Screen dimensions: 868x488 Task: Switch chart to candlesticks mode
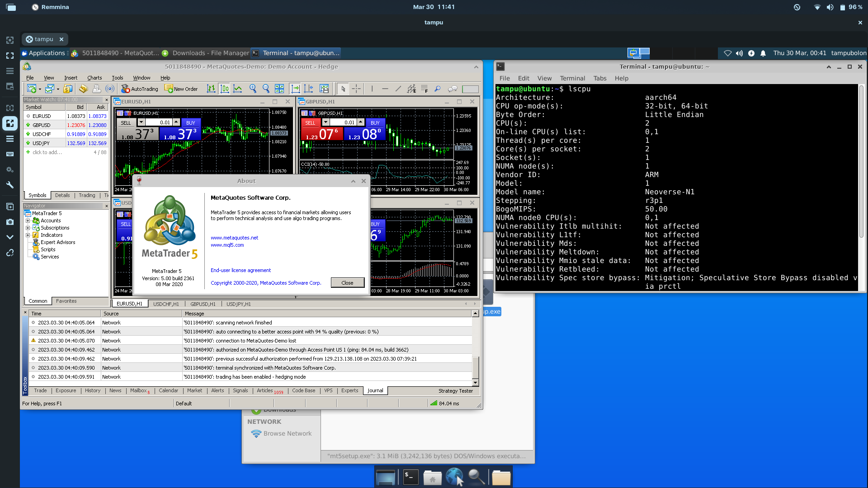click(x=225, y=89)
